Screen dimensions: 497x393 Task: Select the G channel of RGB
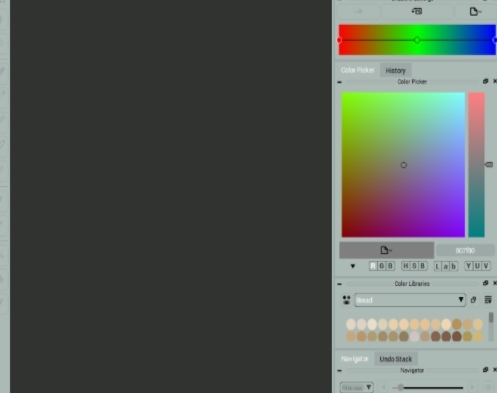coord(382,266)
